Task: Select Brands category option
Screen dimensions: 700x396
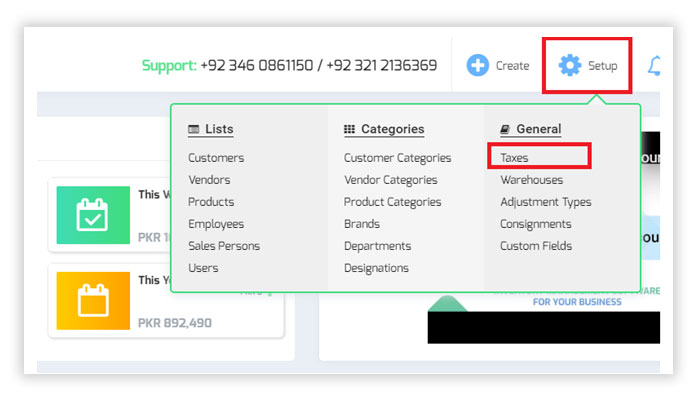Action: (362, 224)
